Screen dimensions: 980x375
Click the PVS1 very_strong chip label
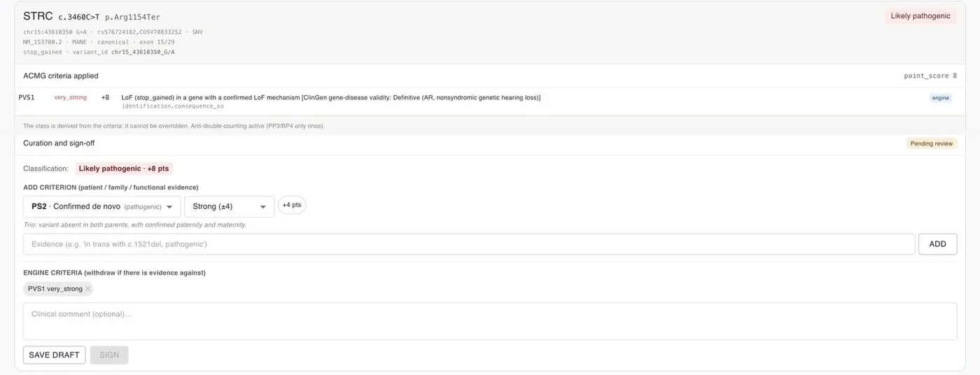(x=55, y=289)
